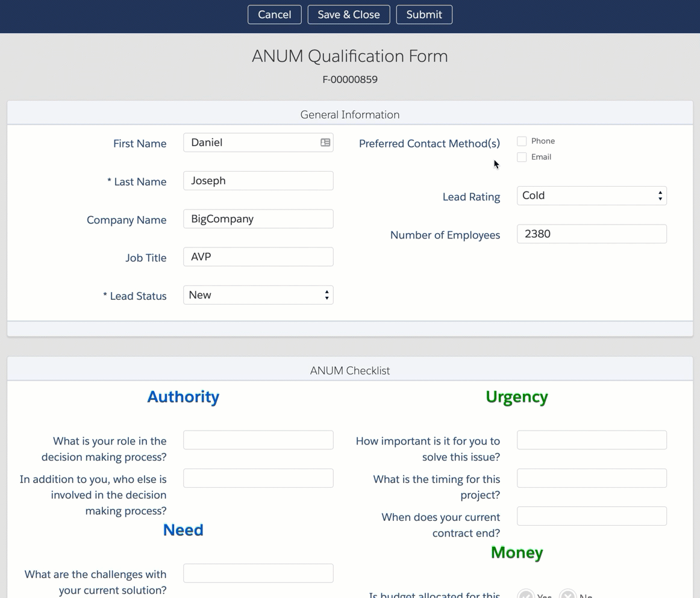Click the Last Name label
700x598 pixels.
point(137,182)
